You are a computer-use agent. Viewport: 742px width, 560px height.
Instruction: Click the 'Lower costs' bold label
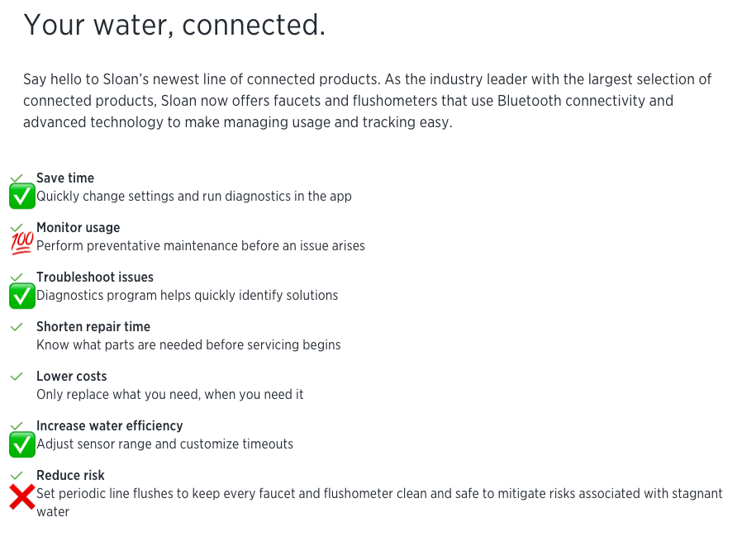pos(72,377)
